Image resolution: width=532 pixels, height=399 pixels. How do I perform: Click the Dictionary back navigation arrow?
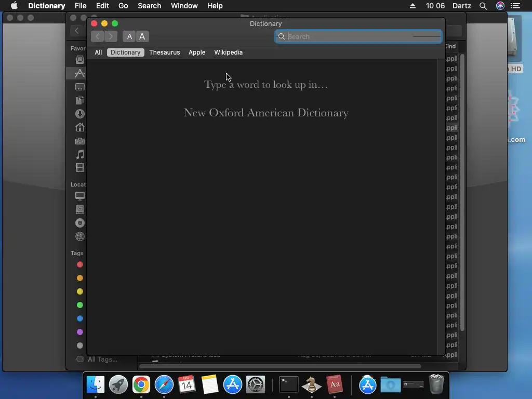coord(97,36)
